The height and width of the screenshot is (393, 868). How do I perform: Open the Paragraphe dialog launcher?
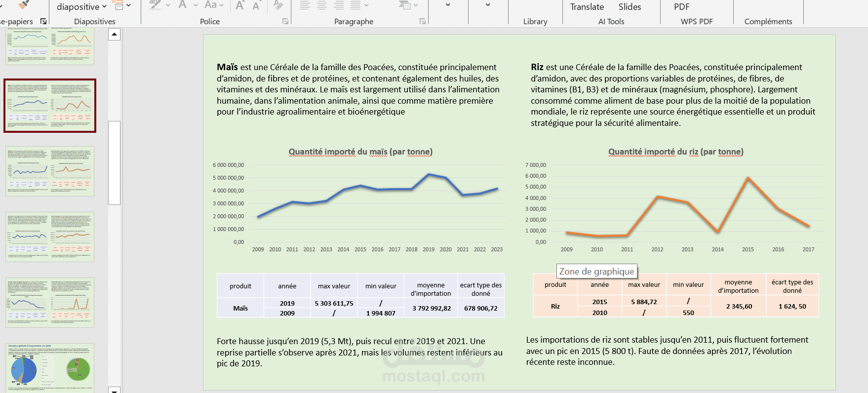click(423, 21)
